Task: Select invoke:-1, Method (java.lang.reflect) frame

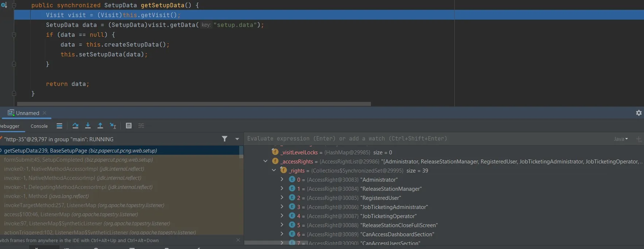Action: (x=120, y=196)
